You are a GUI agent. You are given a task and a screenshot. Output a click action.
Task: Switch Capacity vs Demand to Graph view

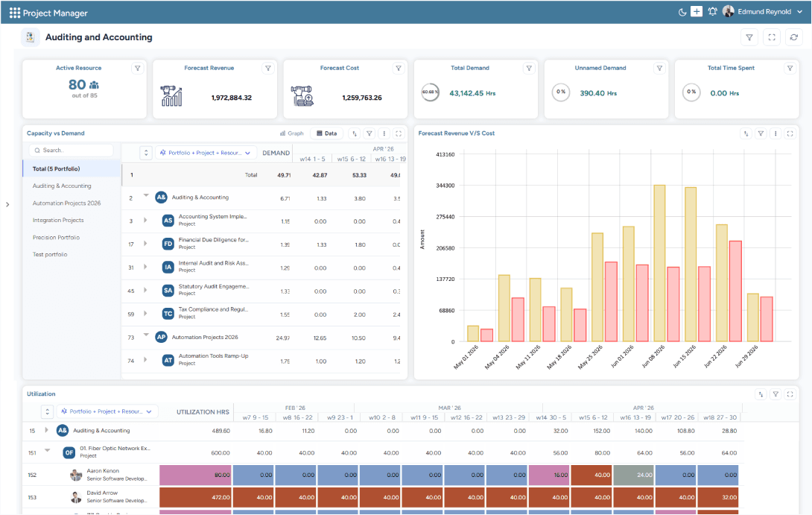point(291,133)
